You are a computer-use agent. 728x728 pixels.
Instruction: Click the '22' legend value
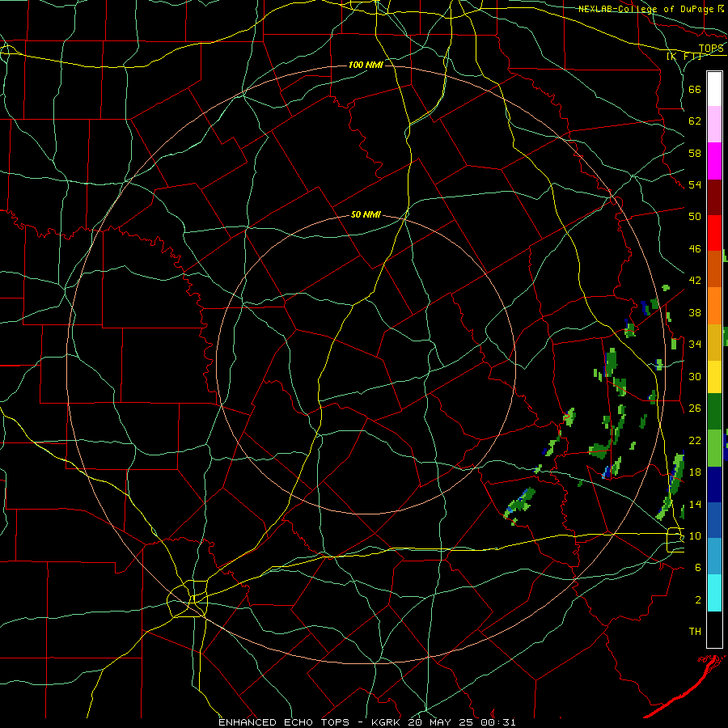coord(695,440)
